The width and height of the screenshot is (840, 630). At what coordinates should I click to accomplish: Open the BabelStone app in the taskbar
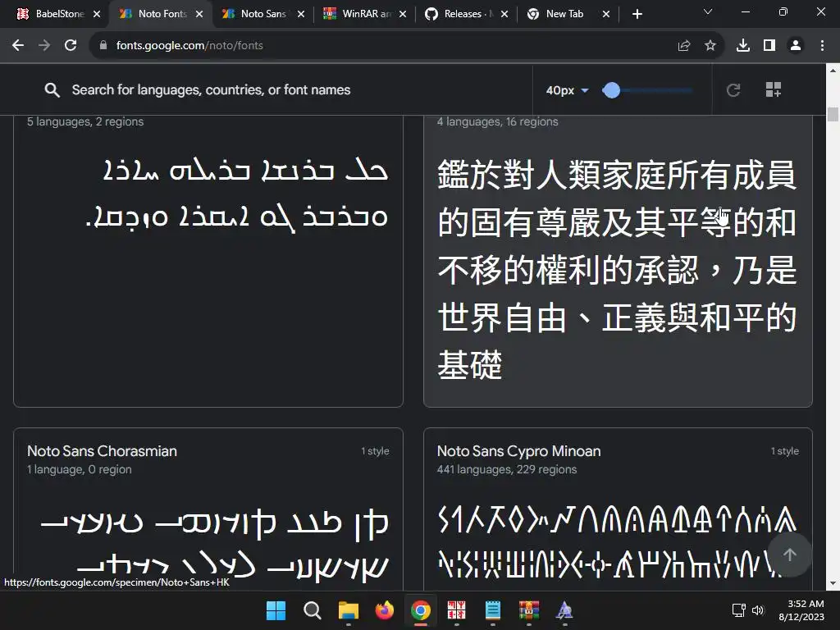[x=456, y=610]
